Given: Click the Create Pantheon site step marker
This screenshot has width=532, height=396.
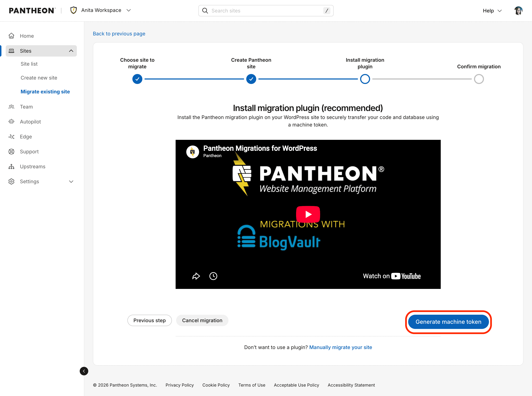Looking at the screenshot, I should tap(251, 79).
